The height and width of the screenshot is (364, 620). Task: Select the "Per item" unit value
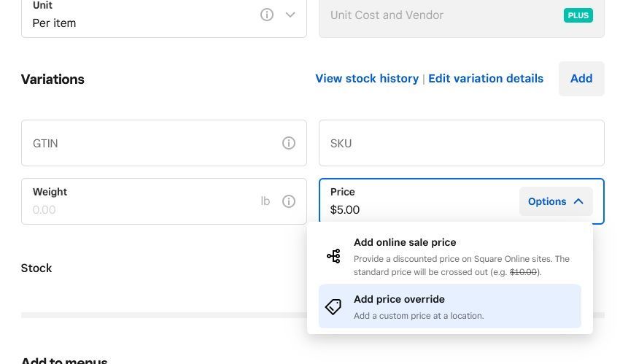[55, 23]
